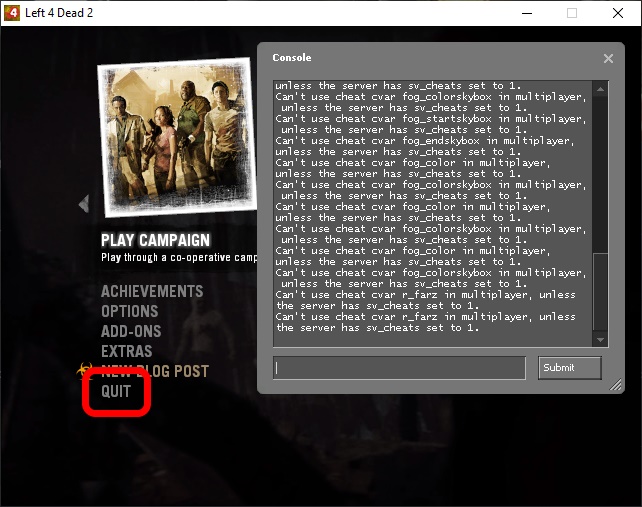Click the console resize grip corner
642x507 pixels.
tap(616, 385)
